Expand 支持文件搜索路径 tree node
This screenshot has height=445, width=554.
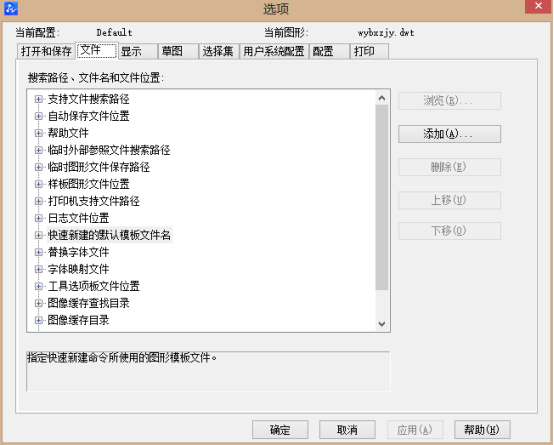[x=39, y=99]
